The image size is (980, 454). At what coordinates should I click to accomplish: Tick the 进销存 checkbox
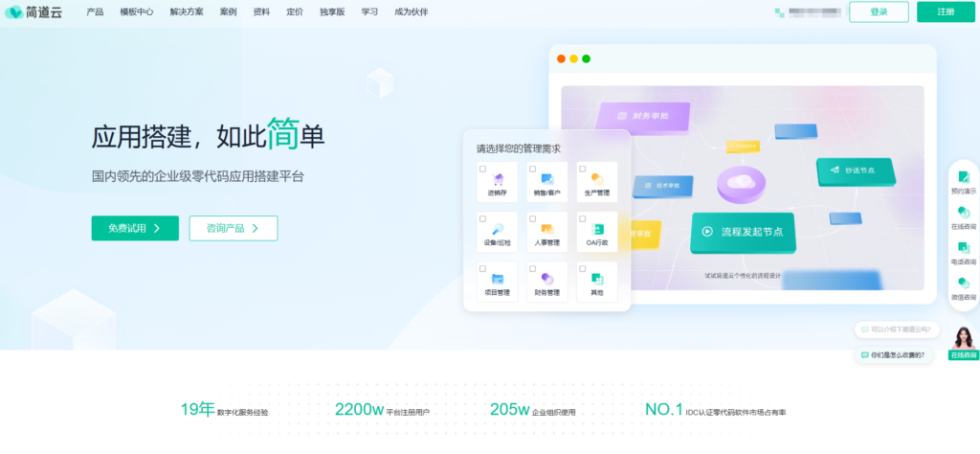[482, 169]
